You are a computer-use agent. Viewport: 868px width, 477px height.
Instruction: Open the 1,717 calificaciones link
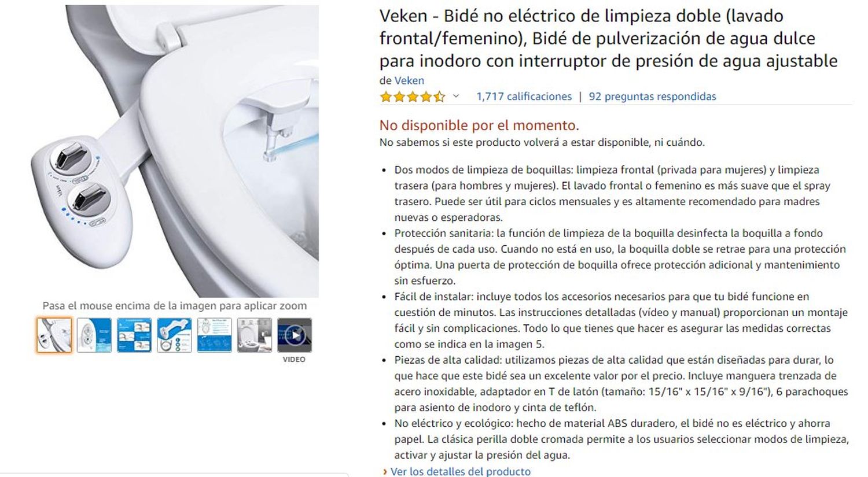(524, 97)
